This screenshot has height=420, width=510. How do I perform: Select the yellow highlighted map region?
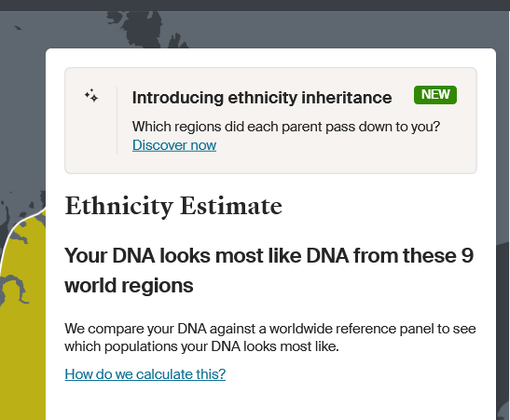click(x=22, y=341)
